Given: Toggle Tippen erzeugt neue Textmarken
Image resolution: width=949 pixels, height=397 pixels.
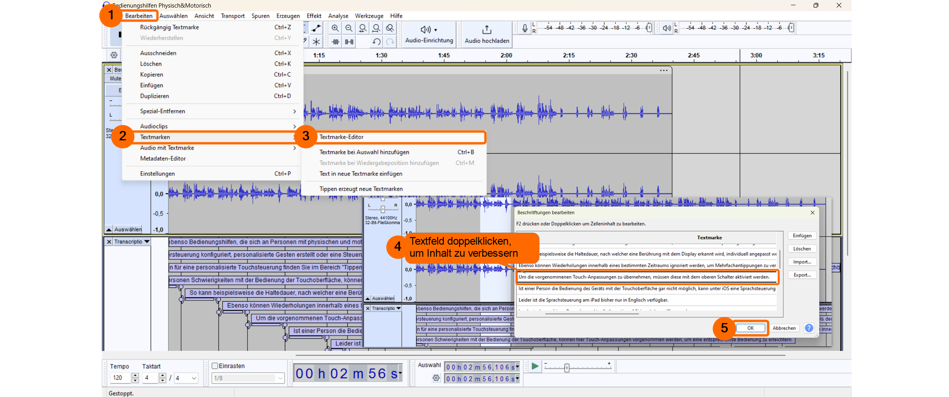Looking at the screenshot, I should point(394,189).
